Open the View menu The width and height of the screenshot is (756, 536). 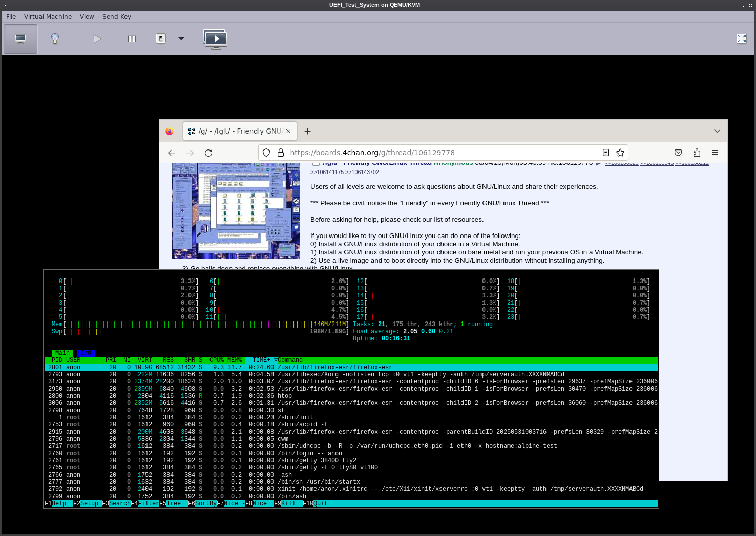[87, 16]
